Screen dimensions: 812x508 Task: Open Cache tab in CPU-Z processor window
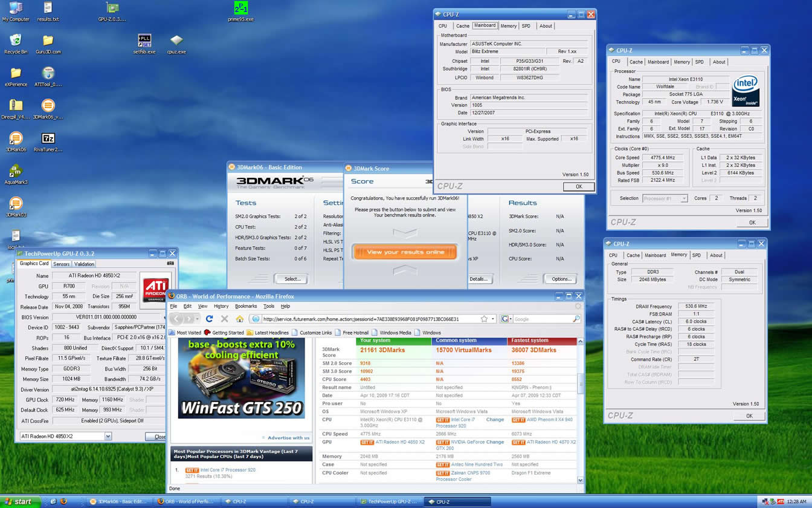tap(636, 62)
